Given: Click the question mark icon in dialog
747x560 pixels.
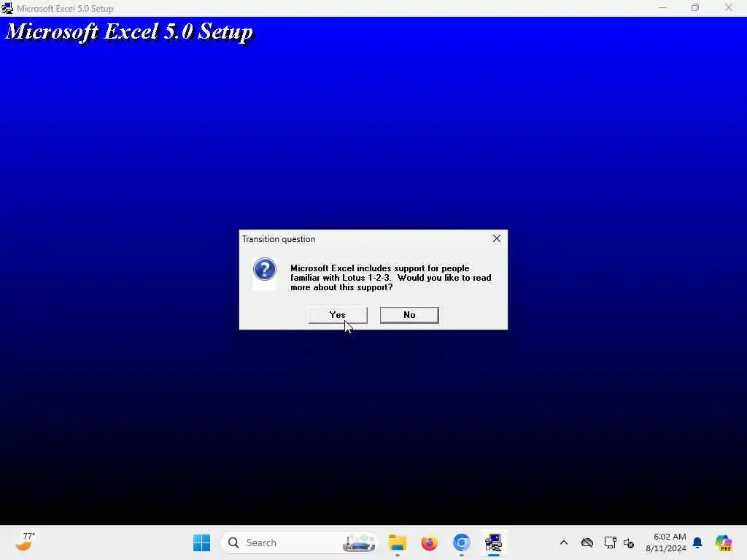Looking at the screenshot, I should [264, 270].
